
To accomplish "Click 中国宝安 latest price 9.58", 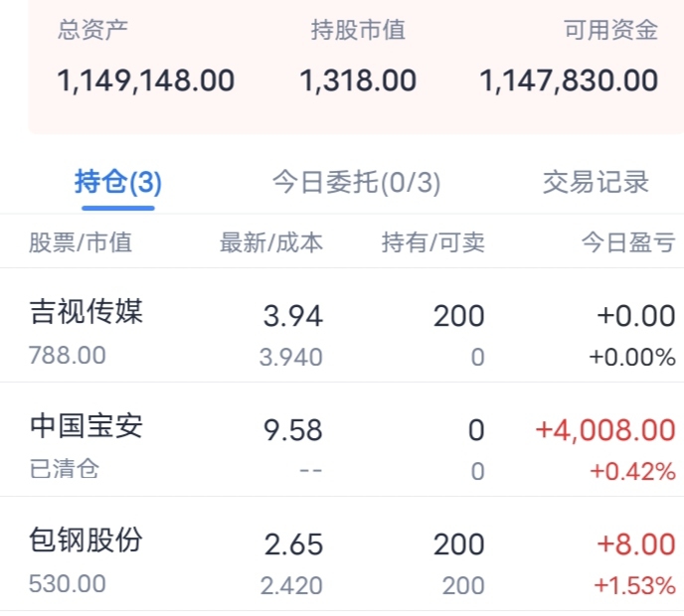I will pyautogui.click(x=292, y=430).
